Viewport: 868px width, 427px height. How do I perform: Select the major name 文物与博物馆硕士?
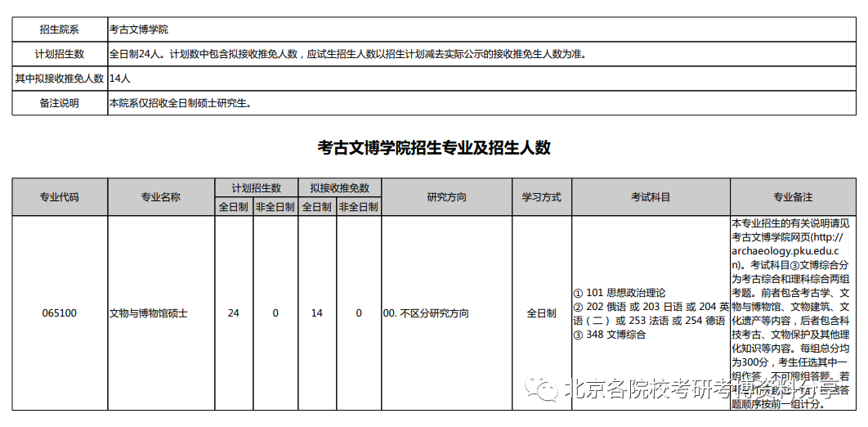pyautogui.click(x=149, y=313)
